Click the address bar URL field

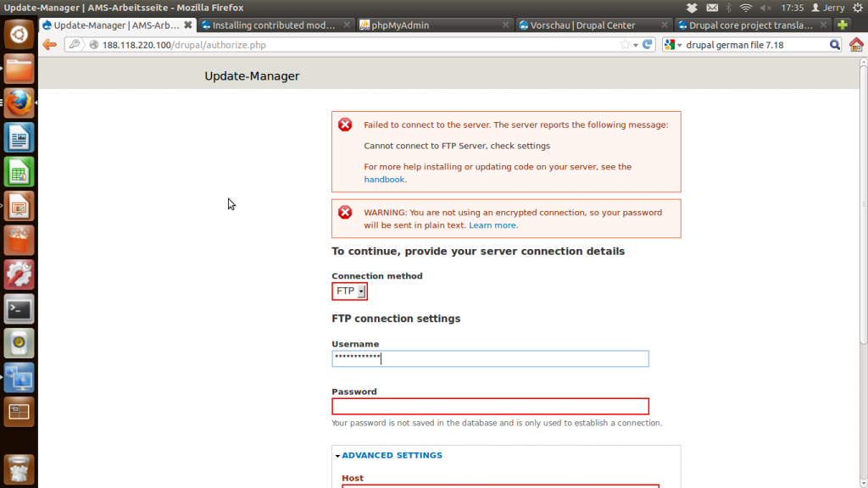pyautogui.click(x=356, y=44)
